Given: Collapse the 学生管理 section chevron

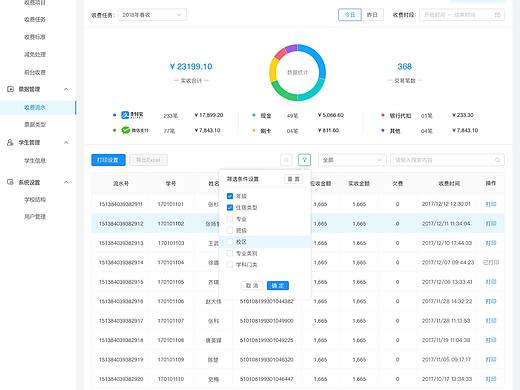Looking at the screenshot, I should tap(66, 142).
